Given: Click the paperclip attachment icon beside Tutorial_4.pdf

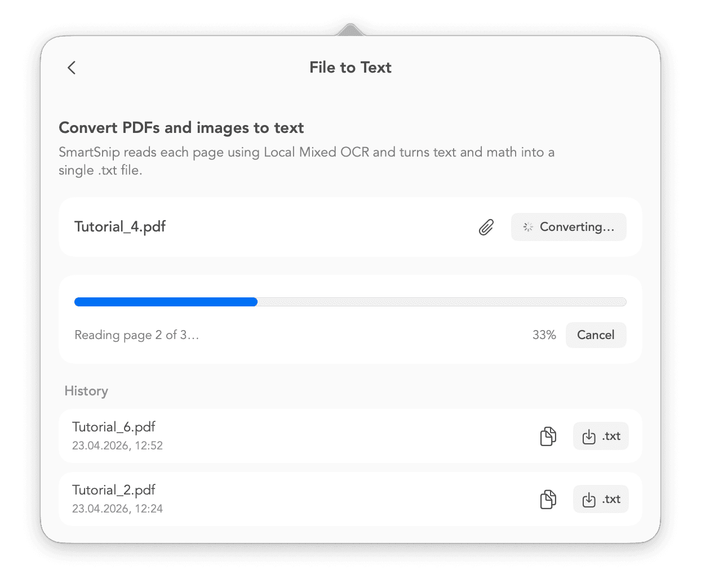Looking at the screenshot, I should 485,227.
